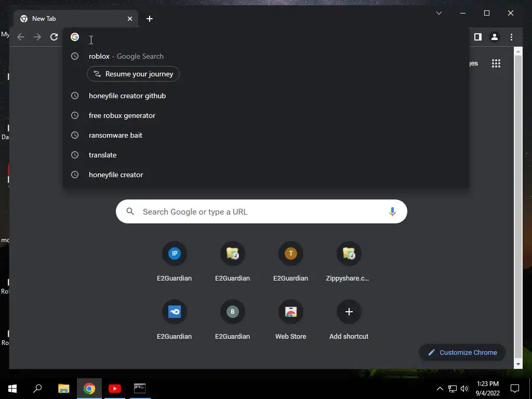Click the taskbar clock showing 1:23 PM
532x399 pixels.
pyautogui.click(x=487, y=389)
